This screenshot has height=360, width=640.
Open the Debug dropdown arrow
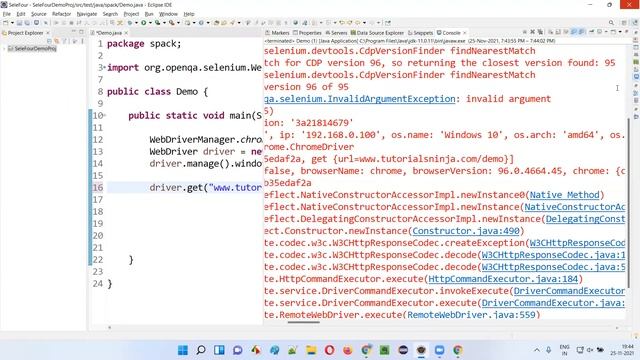point(136,23)
